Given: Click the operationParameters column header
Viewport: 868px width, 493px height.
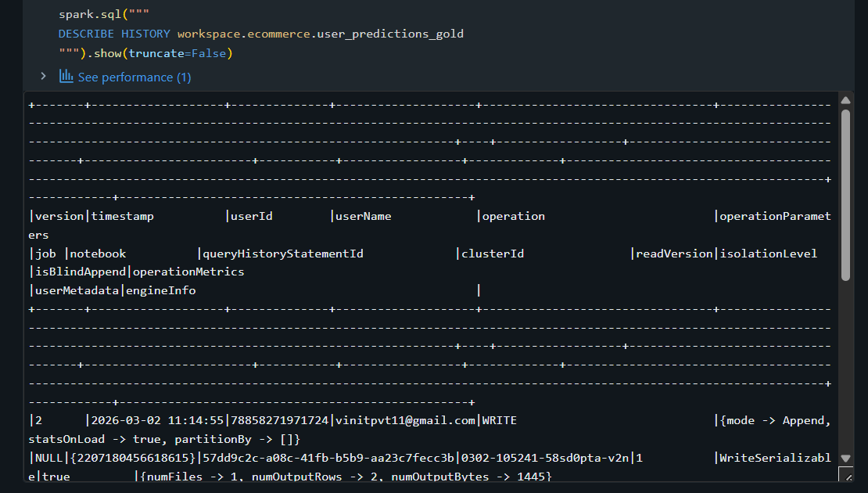Looking at the screenshot, I should (775, 216).
